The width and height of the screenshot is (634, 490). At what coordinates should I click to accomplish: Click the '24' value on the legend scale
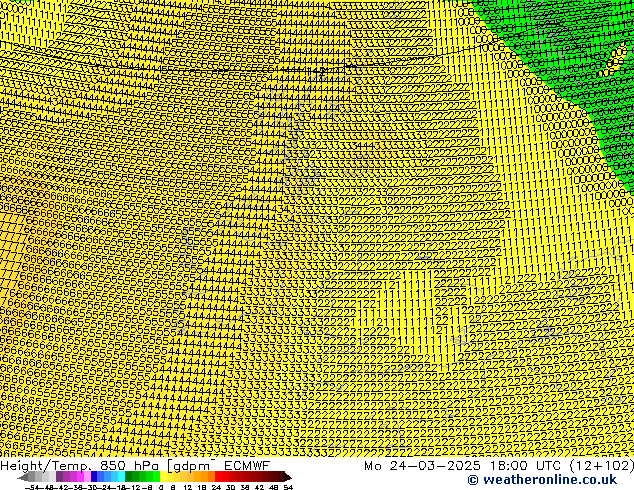[x=216, y=488]
